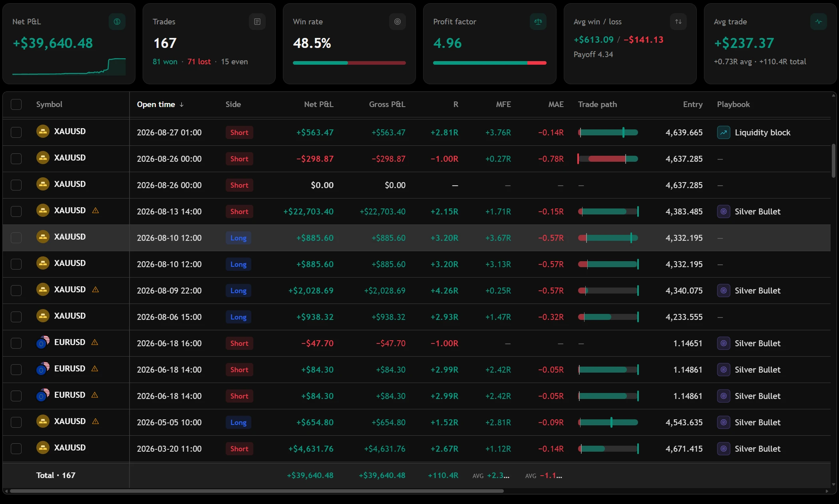This screenshot has width=839, height=504.
Task: Click the 'Payoff 4.34' text
Action: point(593,54)
